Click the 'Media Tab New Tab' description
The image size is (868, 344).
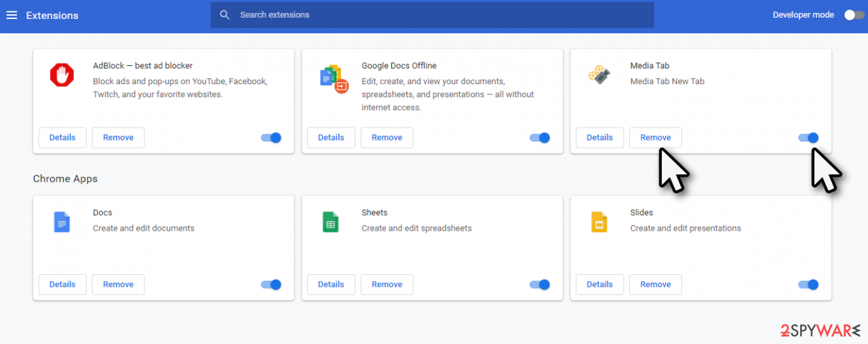(667, 81)
